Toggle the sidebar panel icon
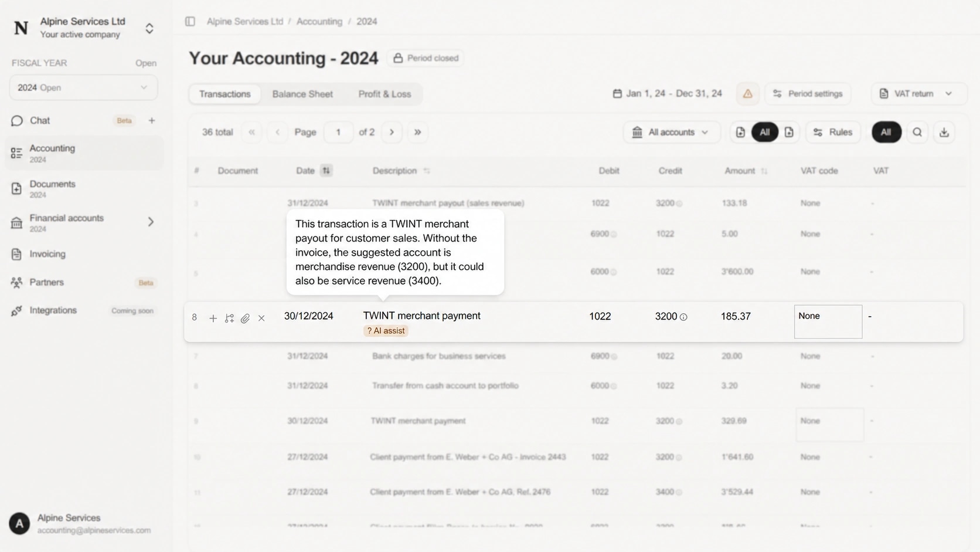This screenshot has width=980, height=552. [x=190, y=22]
